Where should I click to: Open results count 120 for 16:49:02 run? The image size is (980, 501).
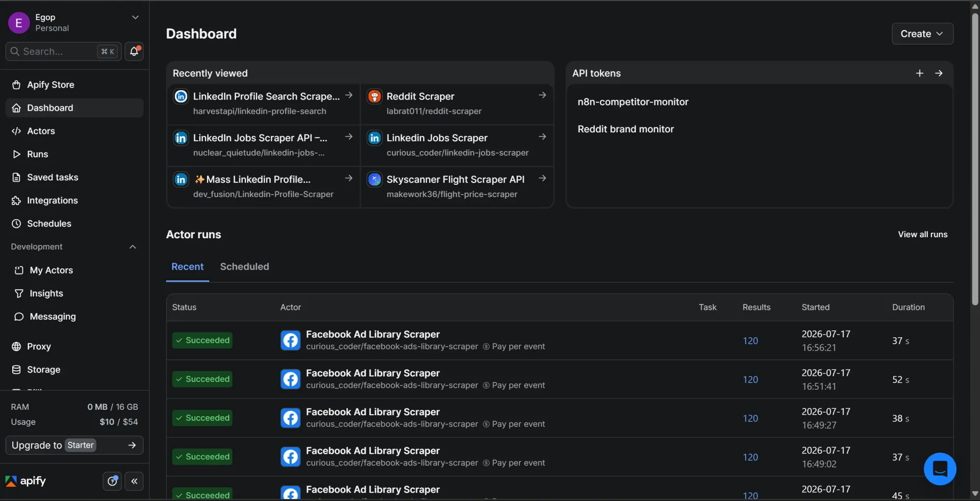click(750, 457)
